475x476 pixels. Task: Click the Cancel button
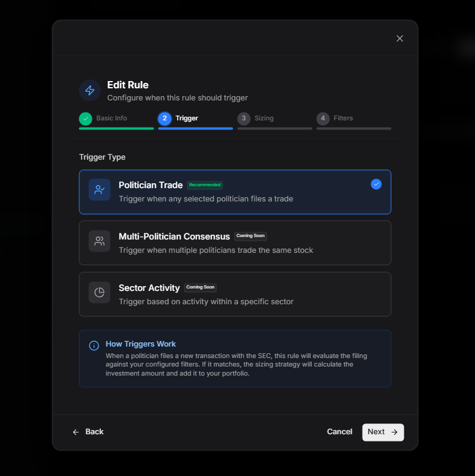click(x=339, y=432)
